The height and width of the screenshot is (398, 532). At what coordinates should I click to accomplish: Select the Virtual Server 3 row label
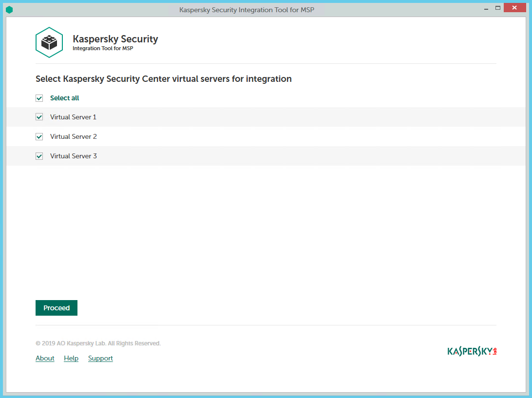pyautogui.click(x=73, y=156)
